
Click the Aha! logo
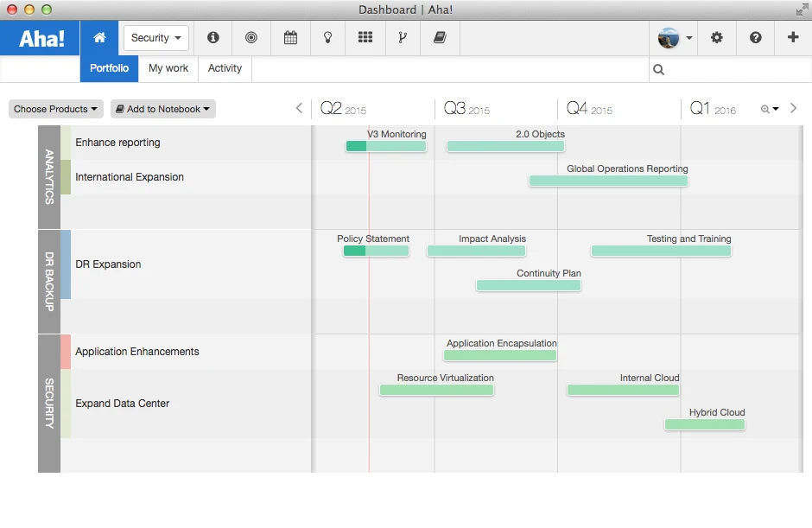(x=41, y=38)
